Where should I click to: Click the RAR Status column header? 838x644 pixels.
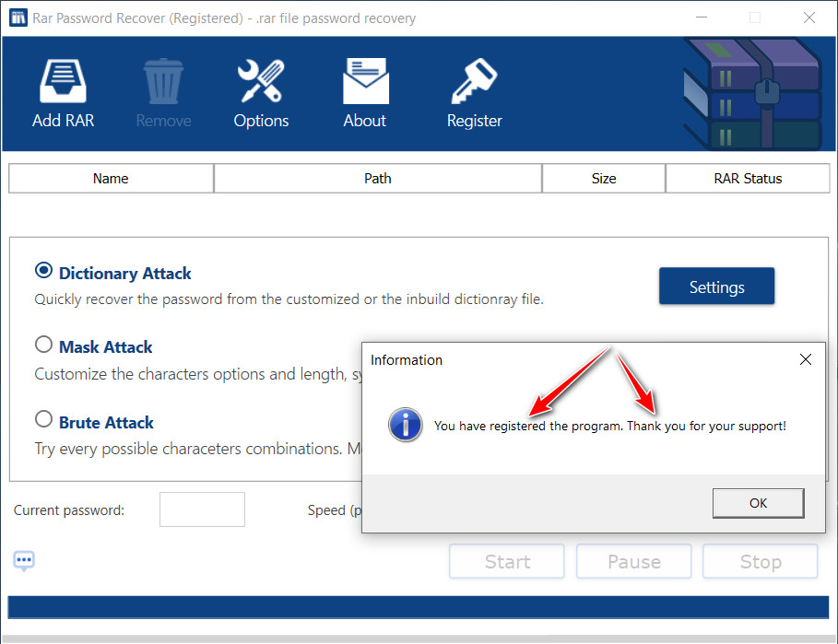coord(748,179)
